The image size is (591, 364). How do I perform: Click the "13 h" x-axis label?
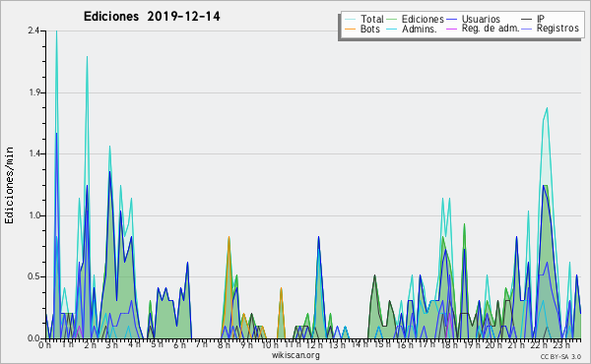(x=336, y=344)
